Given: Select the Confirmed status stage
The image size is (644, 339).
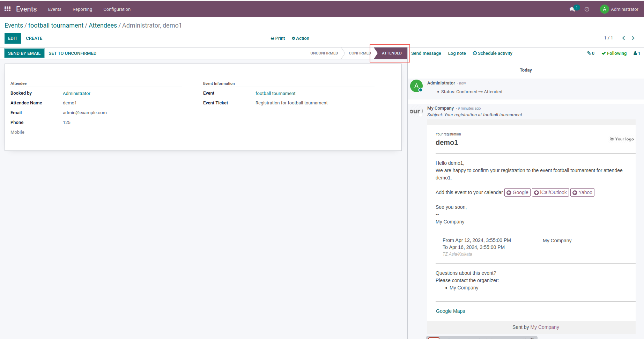Looking at the screenshot, I should coord(360,53).
